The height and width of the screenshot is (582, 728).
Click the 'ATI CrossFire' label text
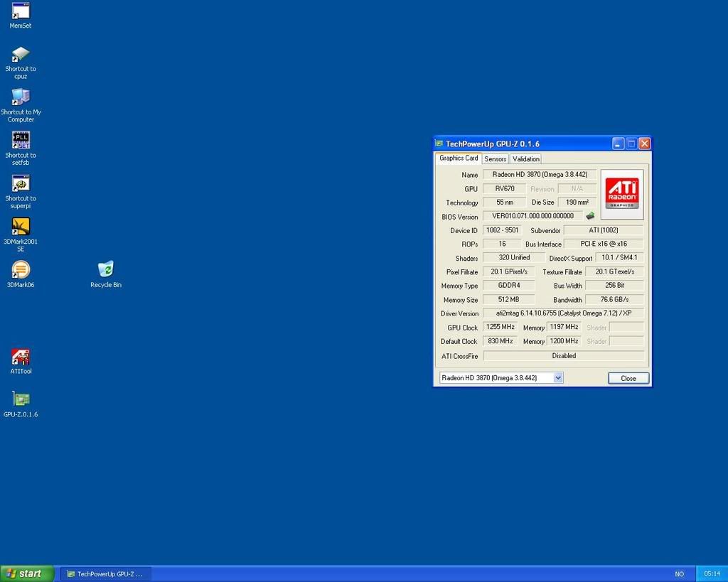pos(460,357)
